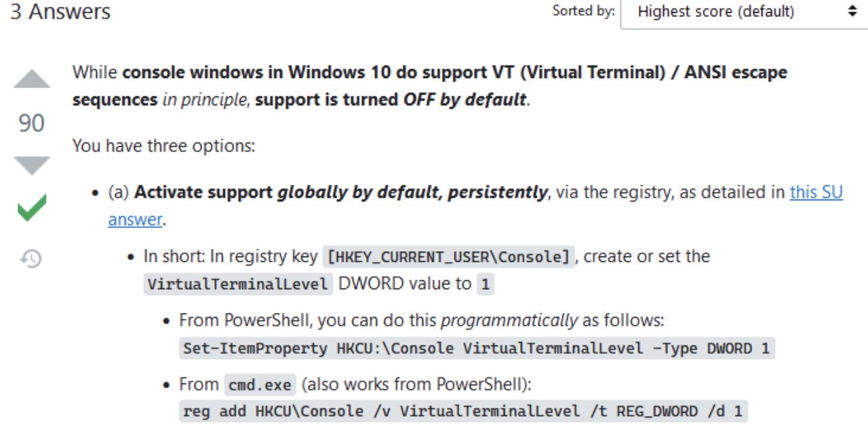The height and width of the screenshot is (433, 868).
Task: Click the '3 Answers' heading
Action: click(x=60, y=12)
